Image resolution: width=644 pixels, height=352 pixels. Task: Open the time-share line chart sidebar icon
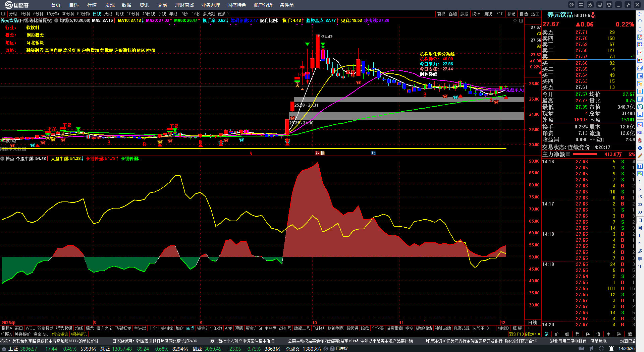pyautogui.click(x=640, y=53)
